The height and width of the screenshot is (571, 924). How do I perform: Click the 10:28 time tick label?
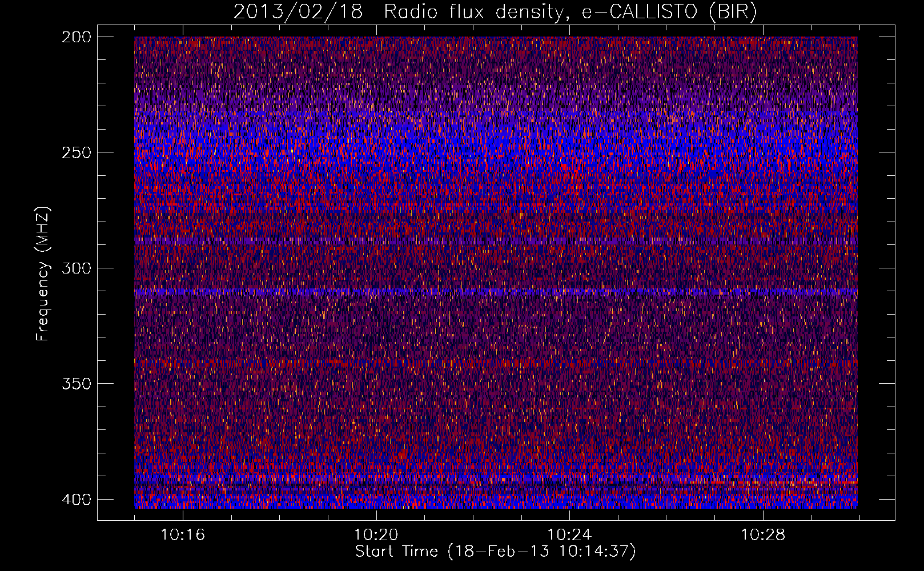(x=763, y=535)
